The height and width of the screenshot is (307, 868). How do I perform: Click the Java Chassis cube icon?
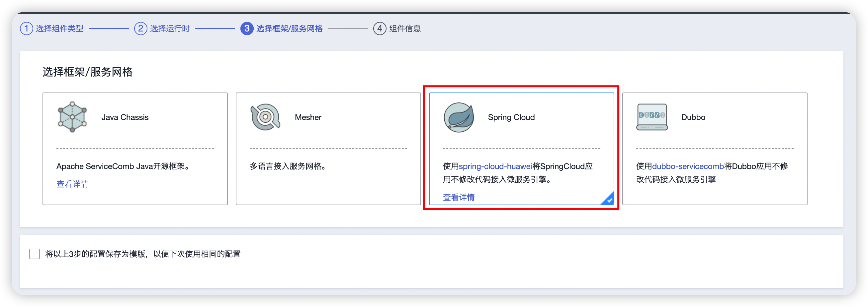(x=72, y=117)
